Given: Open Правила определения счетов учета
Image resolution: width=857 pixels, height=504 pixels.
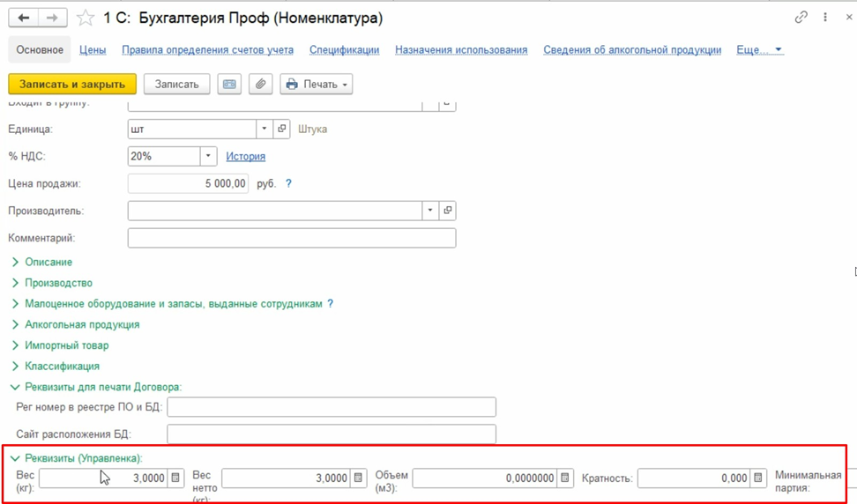Looking at the screenshot, I should tap(208, 49).
